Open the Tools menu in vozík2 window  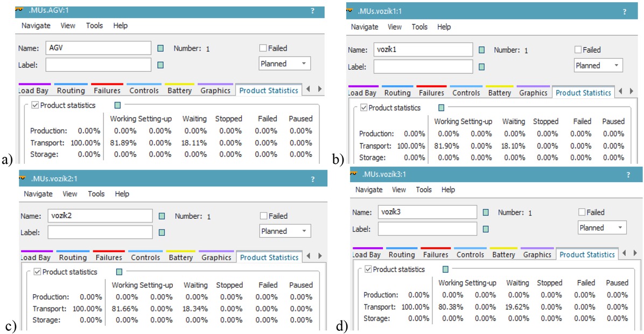point(96,194)
